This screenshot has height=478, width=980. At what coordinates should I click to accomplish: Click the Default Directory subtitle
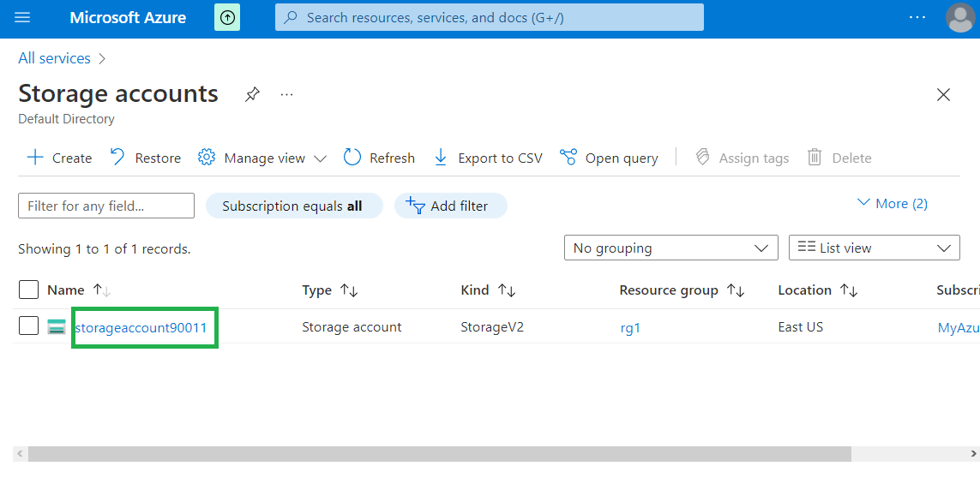66,119
